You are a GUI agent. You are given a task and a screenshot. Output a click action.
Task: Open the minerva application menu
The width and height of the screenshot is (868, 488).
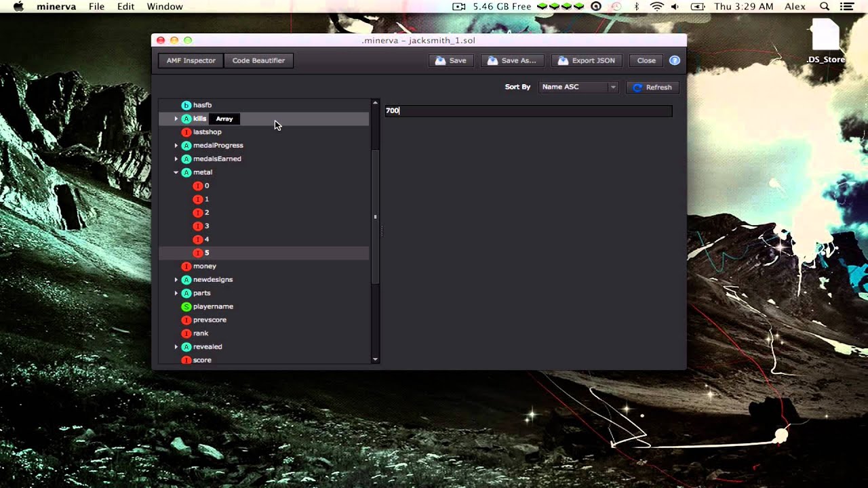56,6
